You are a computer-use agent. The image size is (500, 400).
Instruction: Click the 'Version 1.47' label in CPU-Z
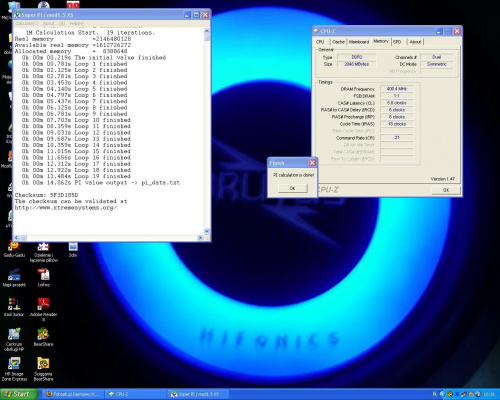[442, 179]
